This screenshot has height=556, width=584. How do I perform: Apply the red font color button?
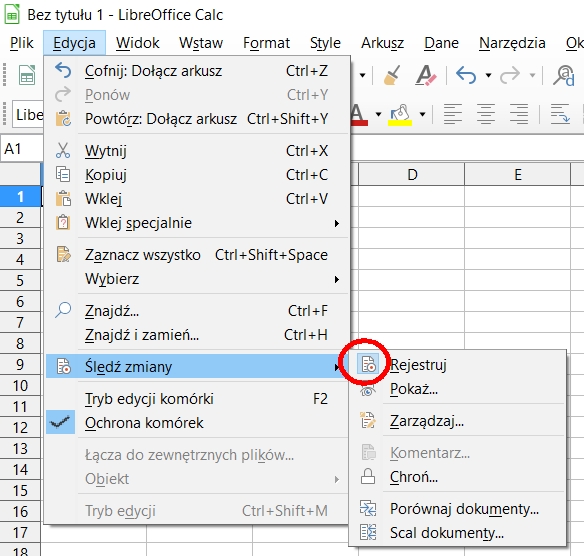[x=359, y=114]
